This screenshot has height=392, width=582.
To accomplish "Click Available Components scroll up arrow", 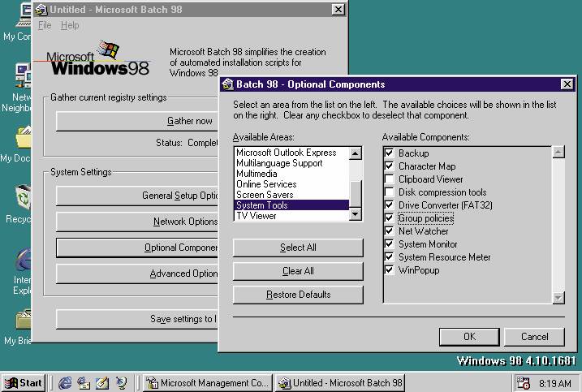I will click(x=558, y=152).
